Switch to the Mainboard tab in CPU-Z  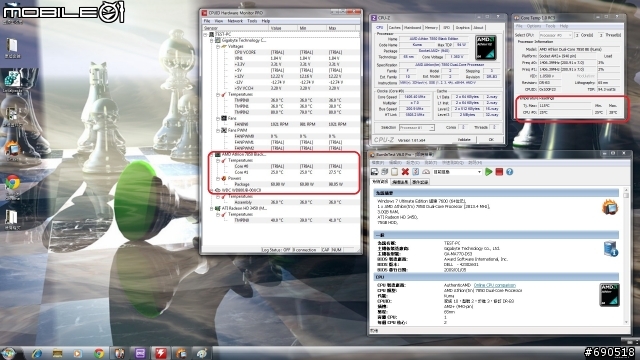412,27
